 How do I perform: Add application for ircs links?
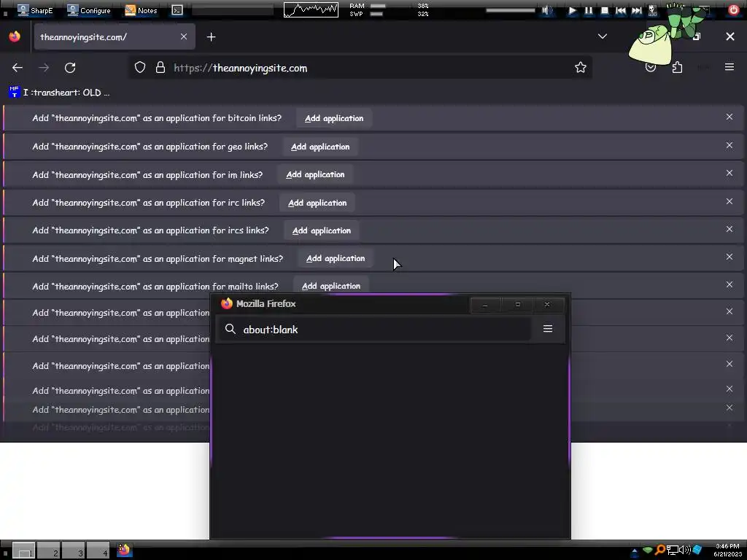(322, 230)
